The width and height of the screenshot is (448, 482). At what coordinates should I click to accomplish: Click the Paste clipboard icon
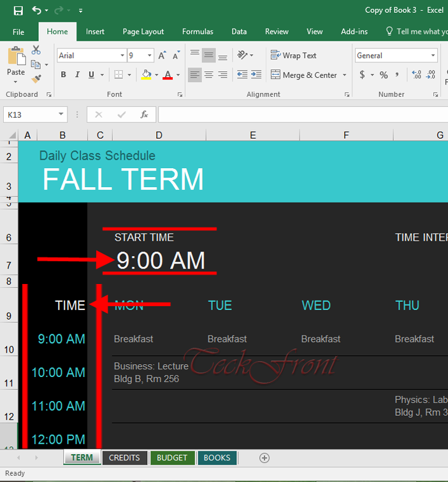click(17, 56)
